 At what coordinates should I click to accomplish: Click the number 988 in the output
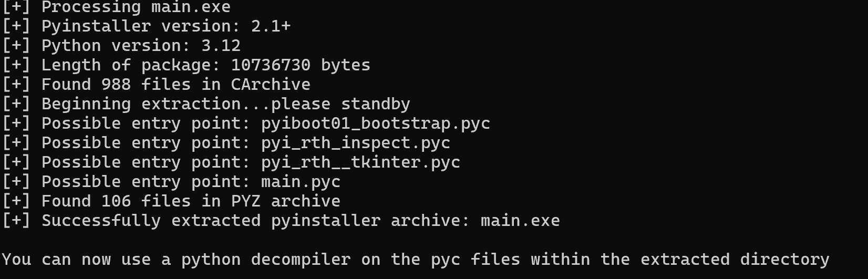(116, 85)
